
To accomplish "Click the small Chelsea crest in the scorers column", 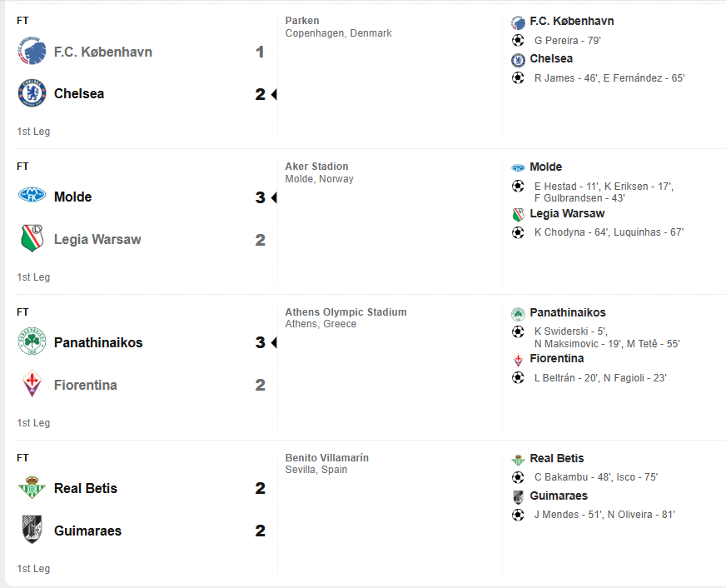I will coord(518,60).
